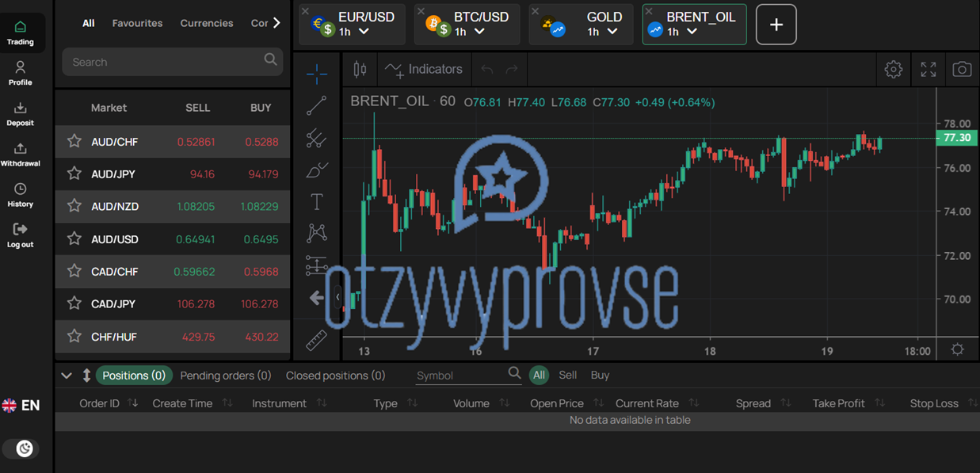Screen dimensions: 980x473
Task: Switch to the Currencies tab
Action: 207,23
